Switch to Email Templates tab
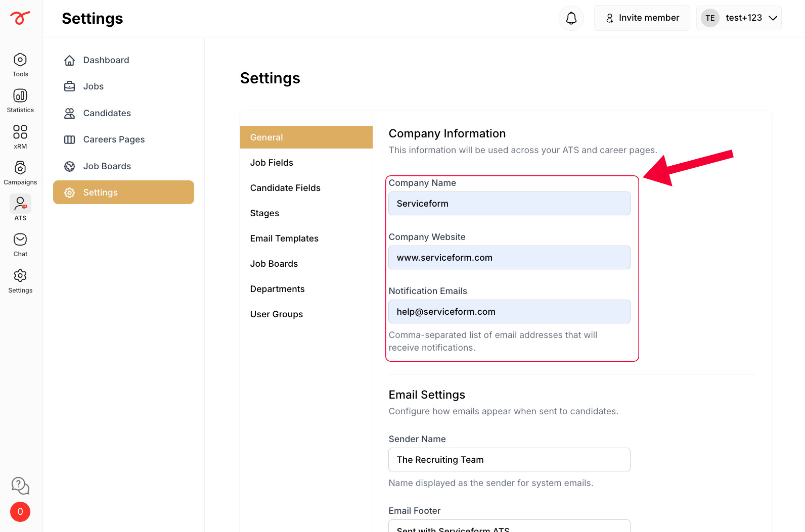 click(x=306, y=238)
